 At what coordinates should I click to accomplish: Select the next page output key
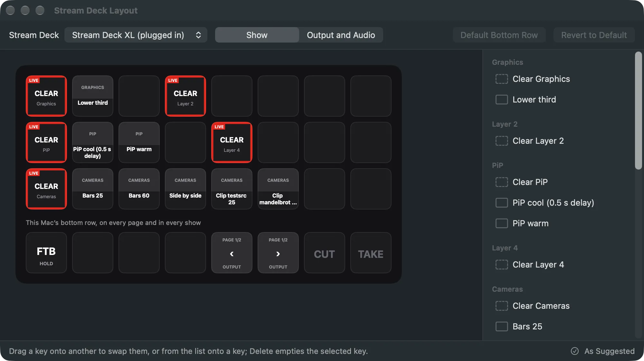[x=278, y=253]
